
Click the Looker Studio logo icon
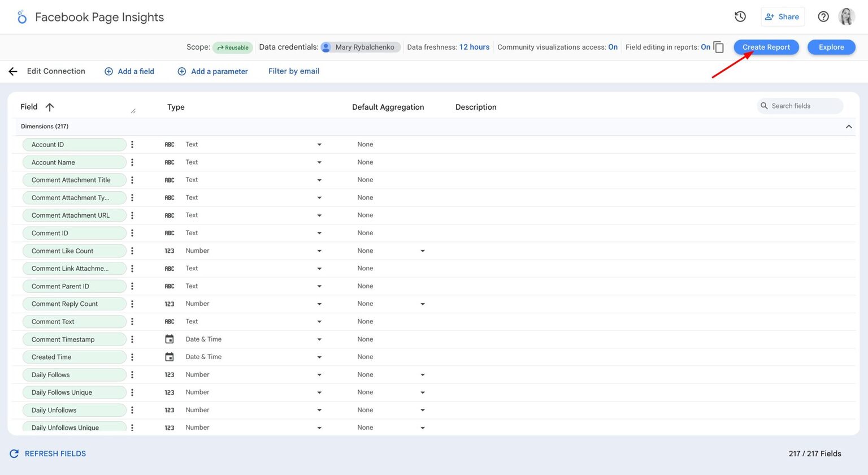(22, 18)
